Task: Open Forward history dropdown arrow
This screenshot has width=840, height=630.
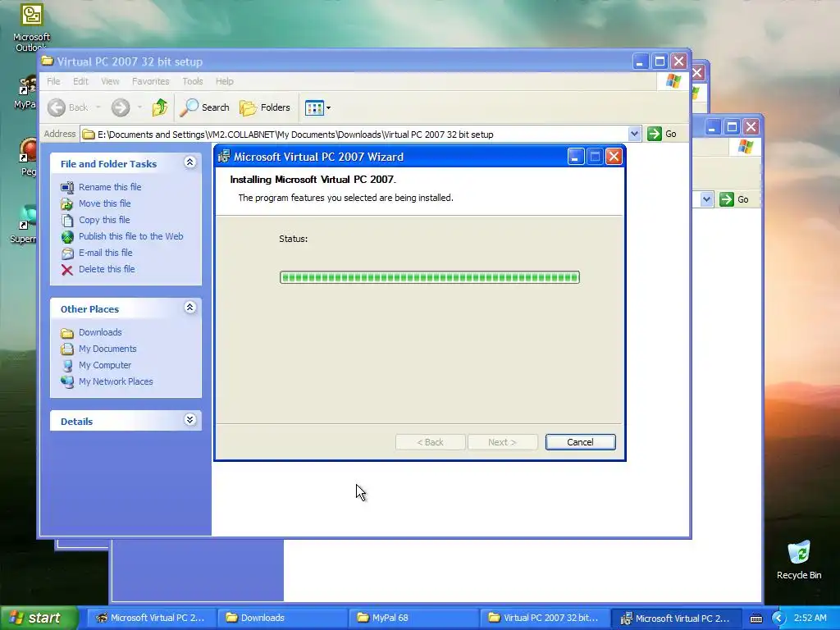Action: click(139, 107)
